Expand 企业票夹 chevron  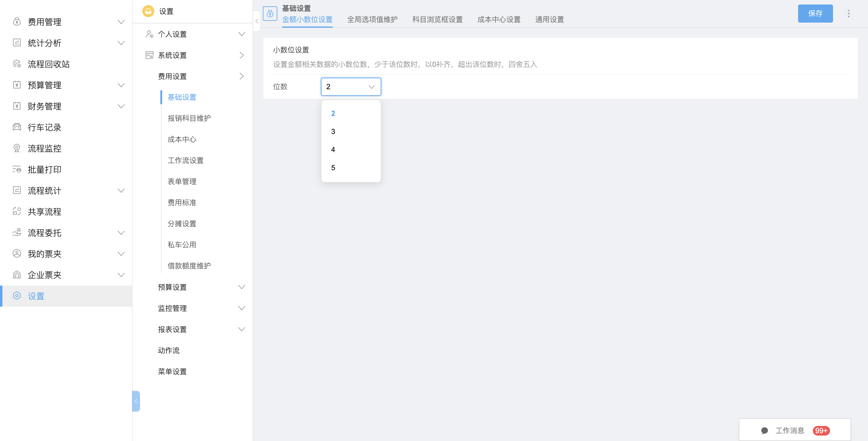[x=121, y=275]
